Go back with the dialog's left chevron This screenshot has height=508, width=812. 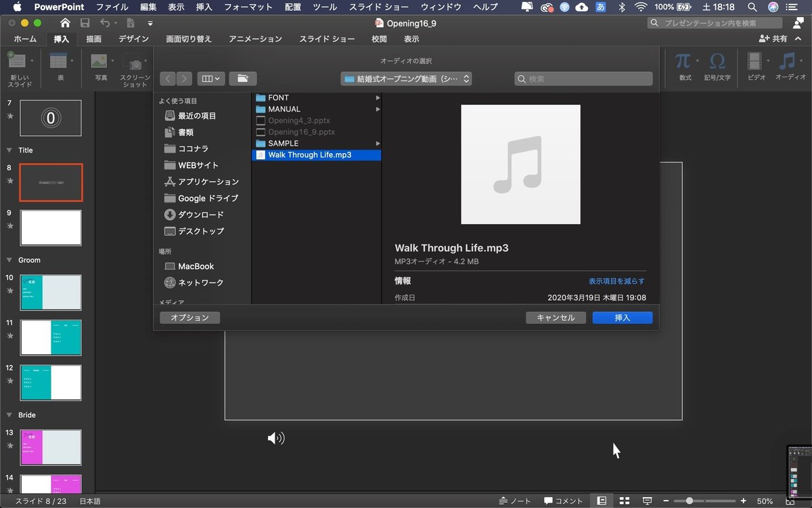click(x=168, y=79)
